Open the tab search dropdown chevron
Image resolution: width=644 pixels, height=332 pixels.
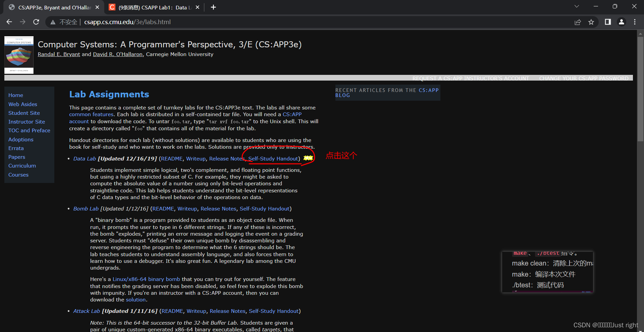click(x=577, y=6)
